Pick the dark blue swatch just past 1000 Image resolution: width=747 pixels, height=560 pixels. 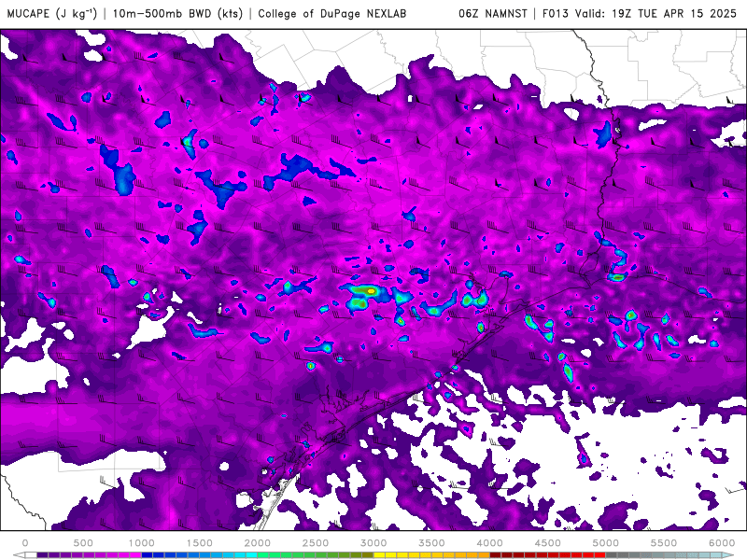[x=148, y=555]
